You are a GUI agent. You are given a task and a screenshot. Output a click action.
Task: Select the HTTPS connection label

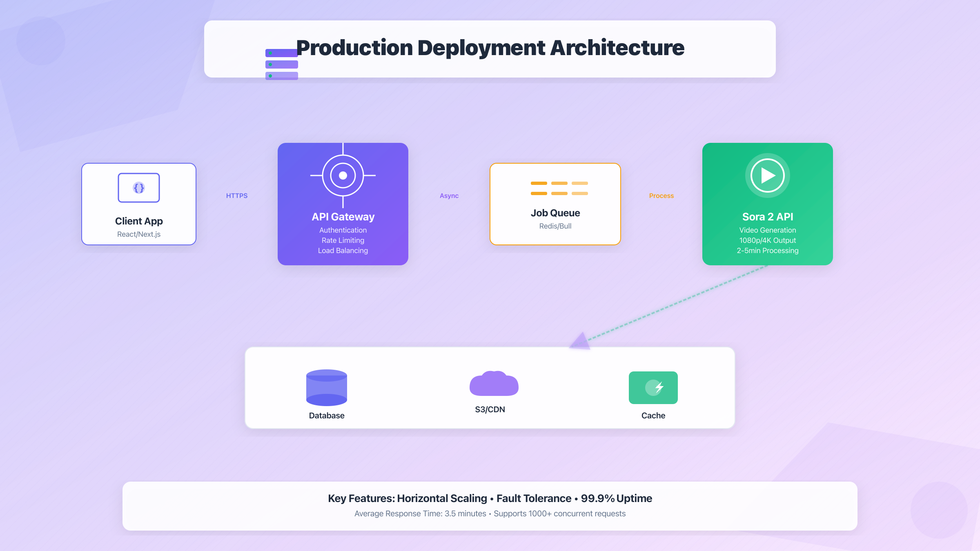point(237,196)
